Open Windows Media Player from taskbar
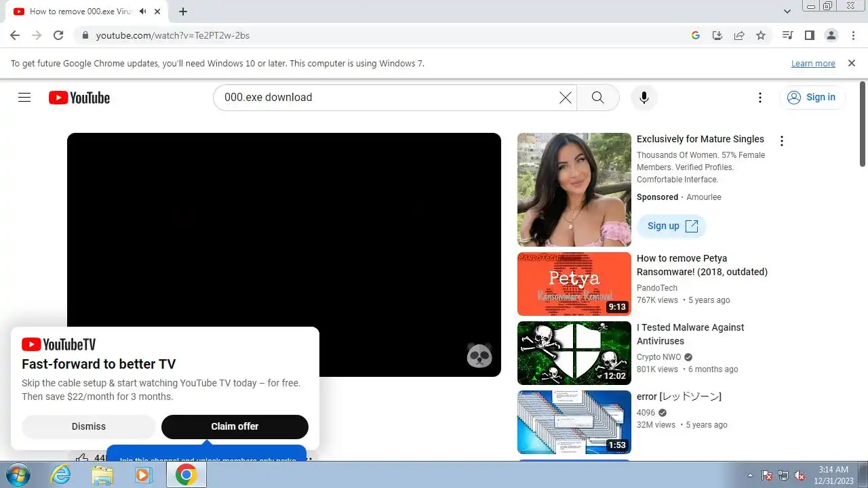 tap(143, 475)
